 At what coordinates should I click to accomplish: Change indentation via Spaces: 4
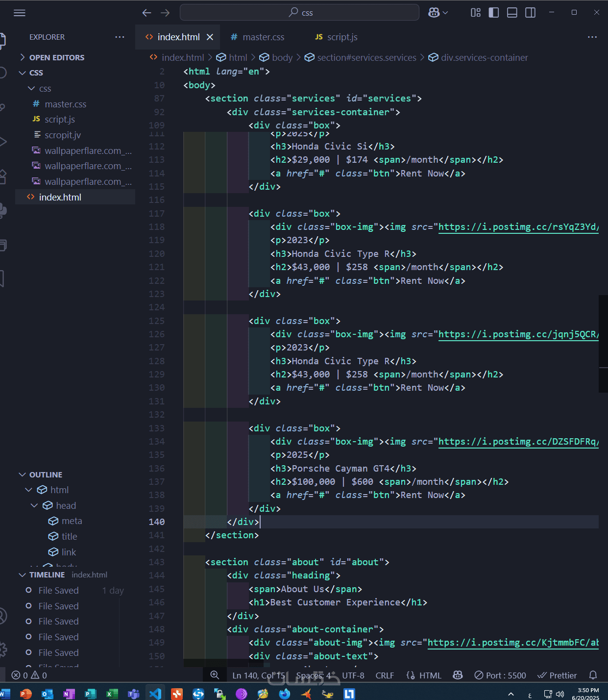tap(314, 675)
